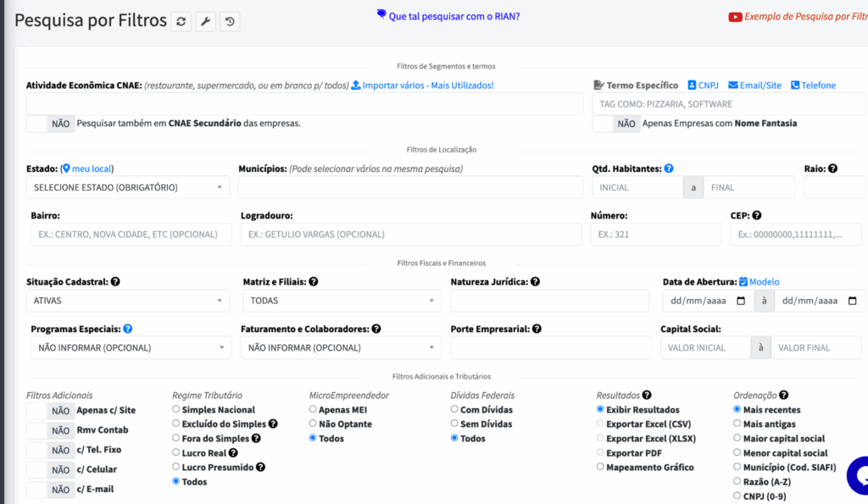Click the wrench settings icon button
This screenshot has width=868, height=504.
(205, 22)
